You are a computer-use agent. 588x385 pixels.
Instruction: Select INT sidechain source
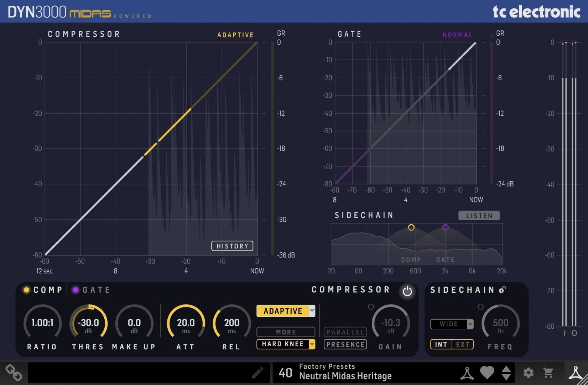coord(441,344)
